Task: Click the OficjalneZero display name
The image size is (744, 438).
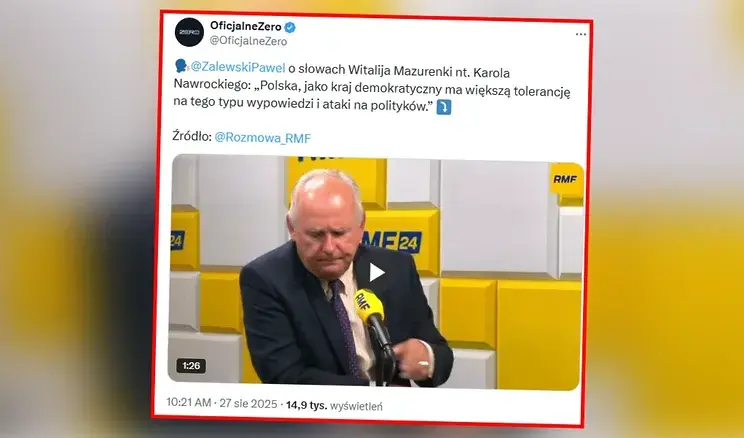Action: click(x=246, y=27)
